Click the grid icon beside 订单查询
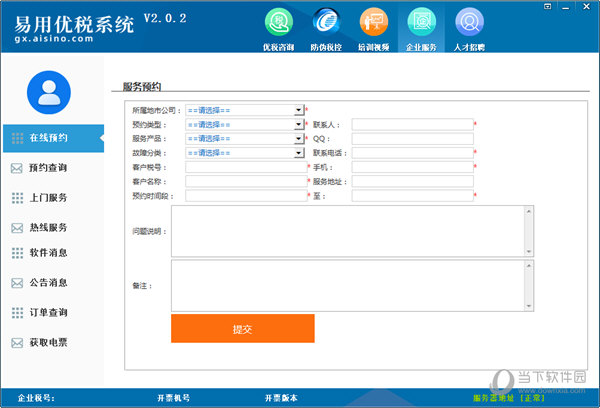The image size is (600, 408). [17, 313]
